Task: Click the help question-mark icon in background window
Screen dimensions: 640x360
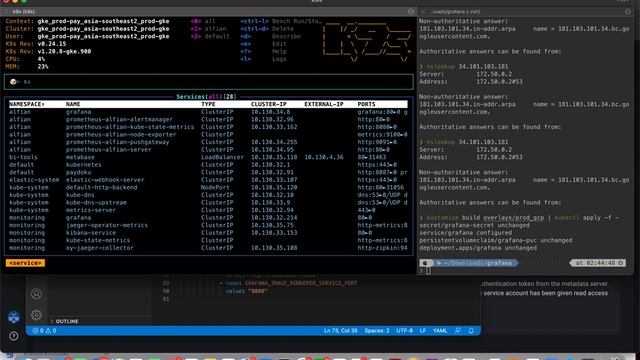Action: pyautogui.click(x=13, y=336)
